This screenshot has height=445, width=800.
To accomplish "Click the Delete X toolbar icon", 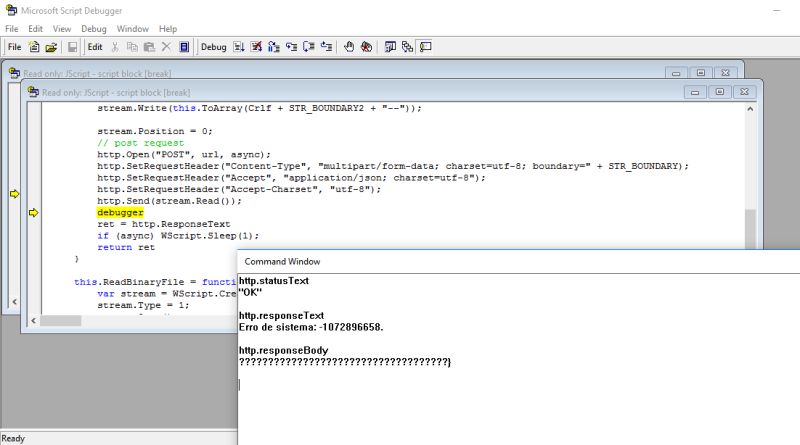I will (166, 47).
